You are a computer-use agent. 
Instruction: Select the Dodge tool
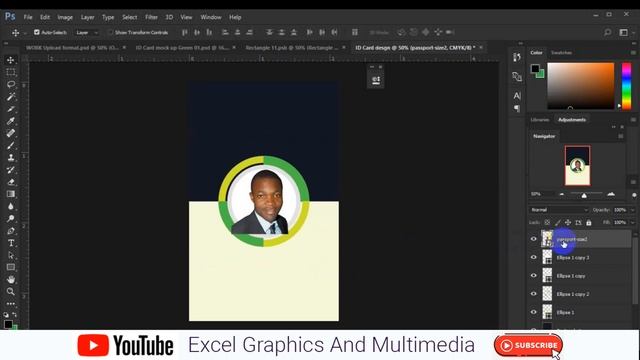(x=11, y=219)
